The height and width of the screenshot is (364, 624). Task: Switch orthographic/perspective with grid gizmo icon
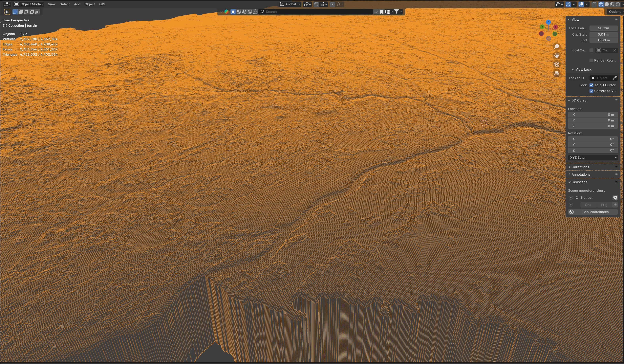click(x=557, y=73)
